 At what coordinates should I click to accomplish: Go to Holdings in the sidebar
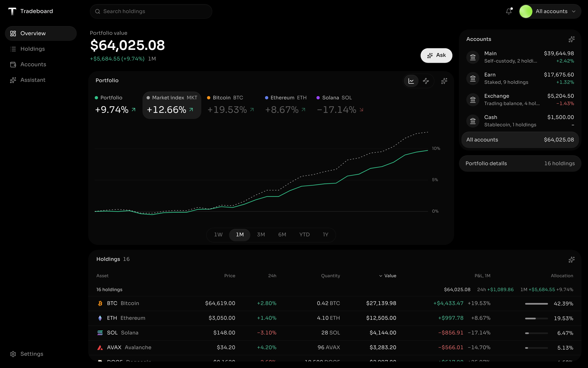click(x=41, y=49)
